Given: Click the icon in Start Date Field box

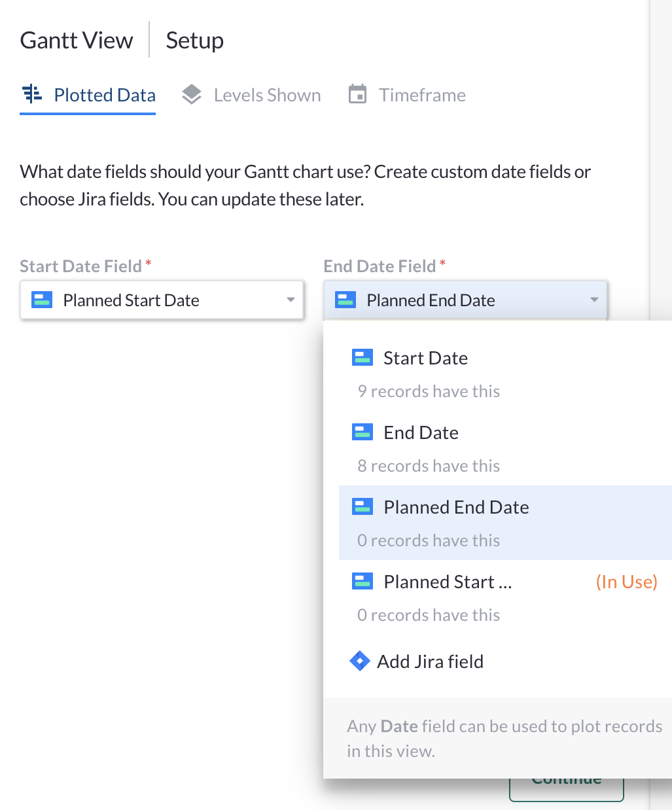Looking at the screenshot, I should [x=42, y=300].
